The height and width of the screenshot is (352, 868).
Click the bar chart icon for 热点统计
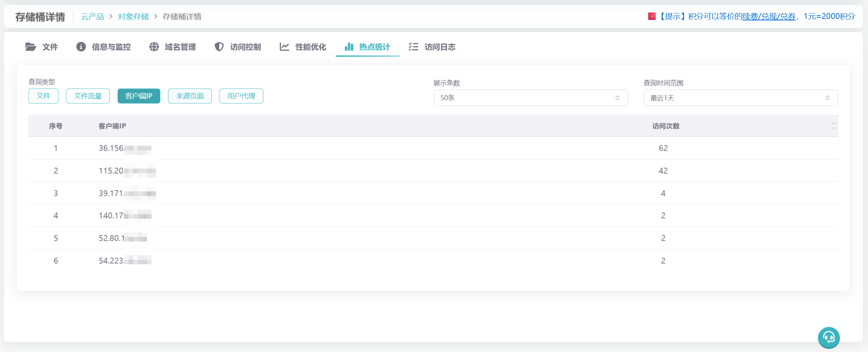[x=349, y=47]
